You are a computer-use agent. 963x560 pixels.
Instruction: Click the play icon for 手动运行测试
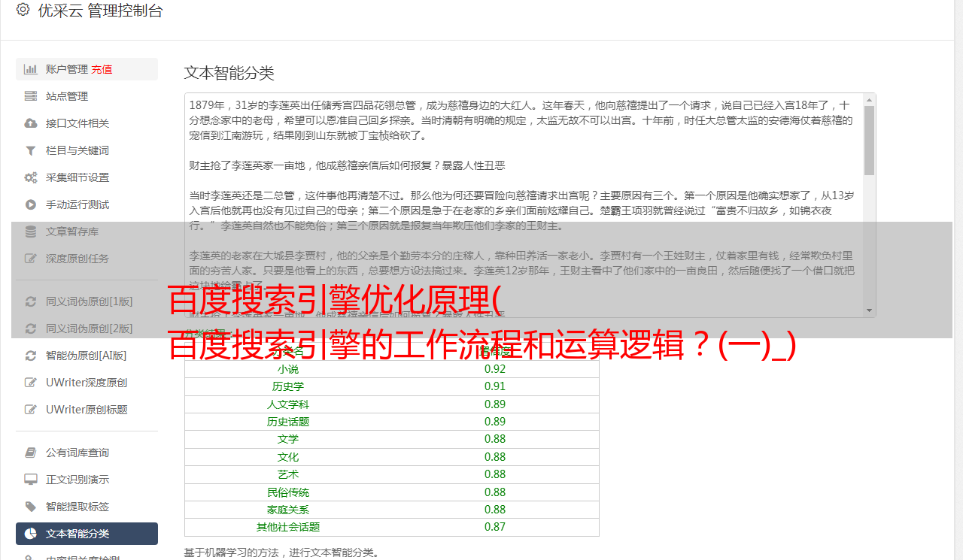pyautogui.click(x=31, y=204)
